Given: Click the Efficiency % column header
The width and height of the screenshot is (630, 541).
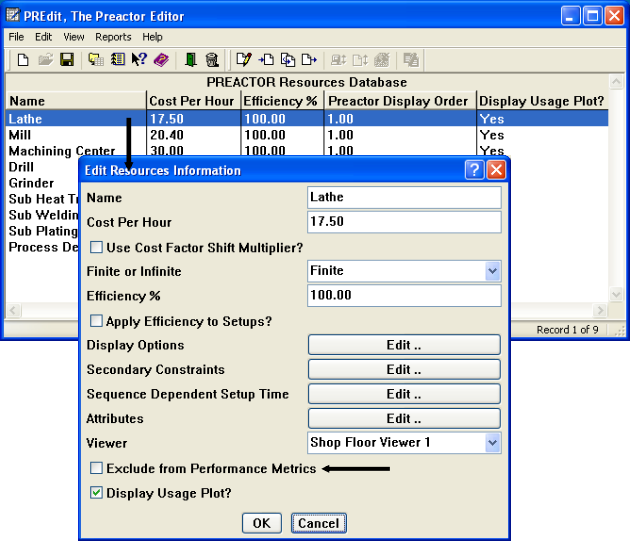Looking at the screenshot, I should pos(282,100).
